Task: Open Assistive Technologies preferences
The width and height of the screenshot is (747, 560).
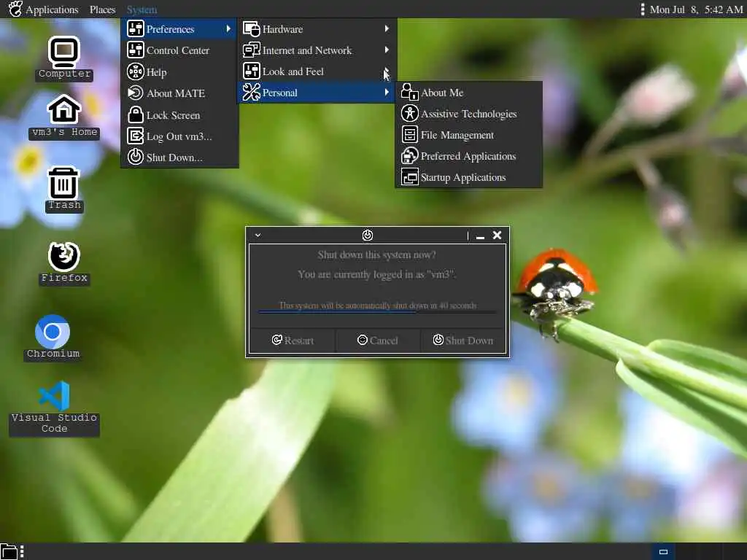Action: click(469, 113)
